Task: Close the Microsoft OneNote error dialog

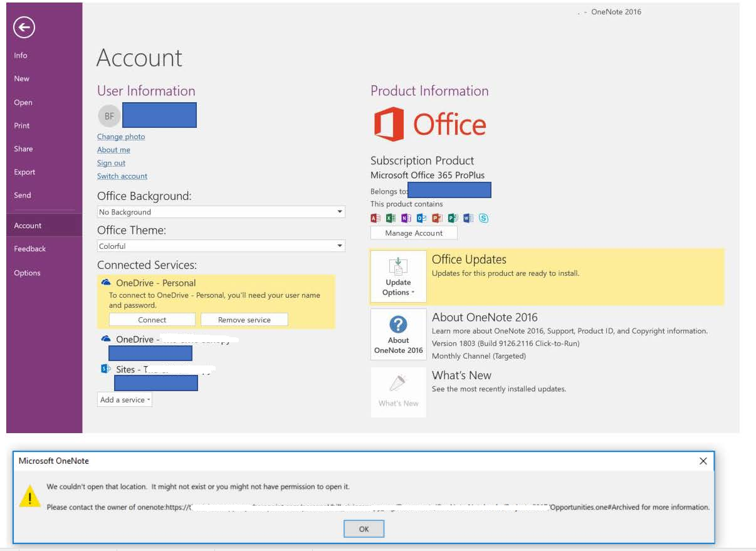Action: [x=703, y=461]
